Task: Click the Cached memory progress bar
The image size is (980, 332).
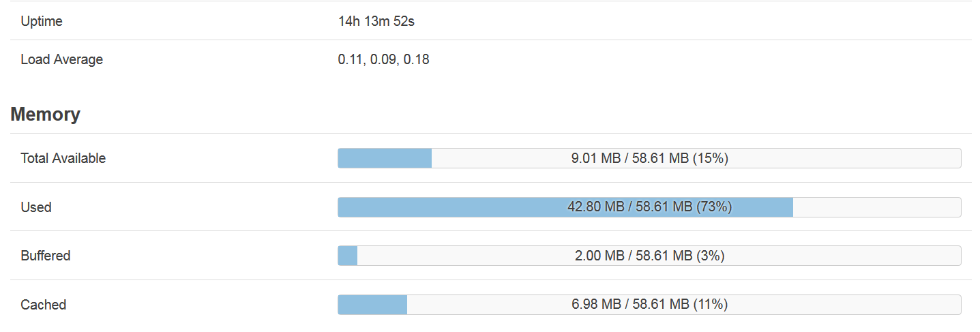Action: [x=649, y=305]
